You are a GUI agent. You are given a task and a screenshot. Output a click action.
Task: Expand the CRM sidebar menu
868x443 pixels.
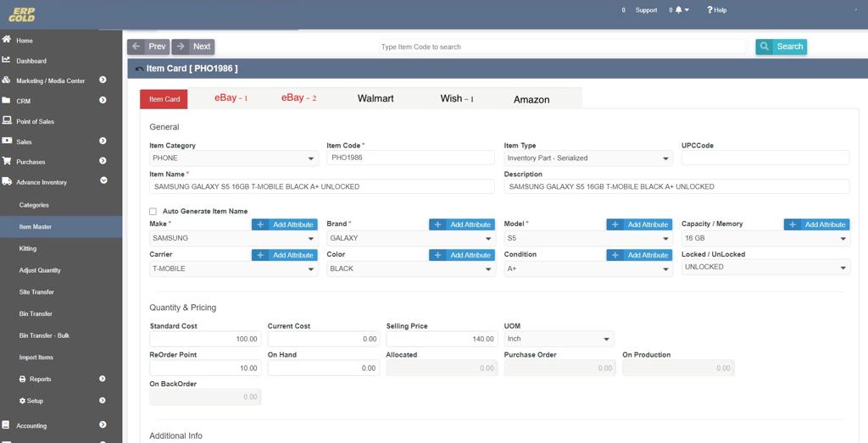pos(103,101)
